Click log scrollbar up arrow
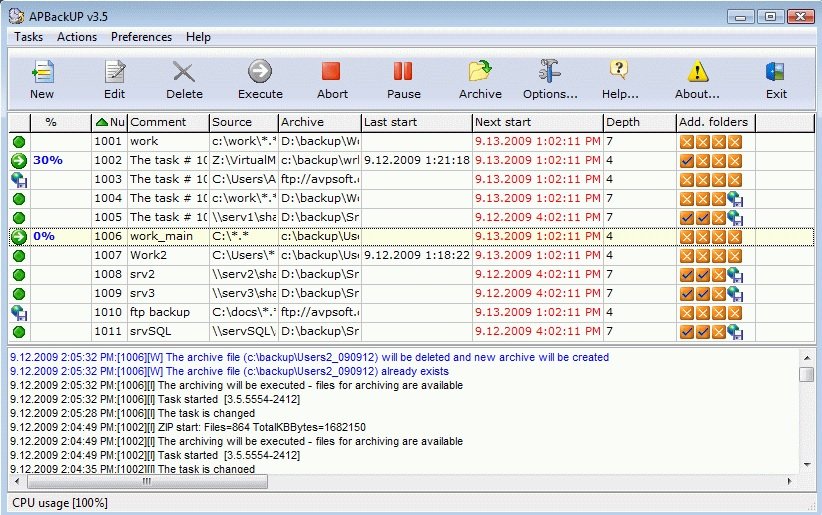 (807, 358)
